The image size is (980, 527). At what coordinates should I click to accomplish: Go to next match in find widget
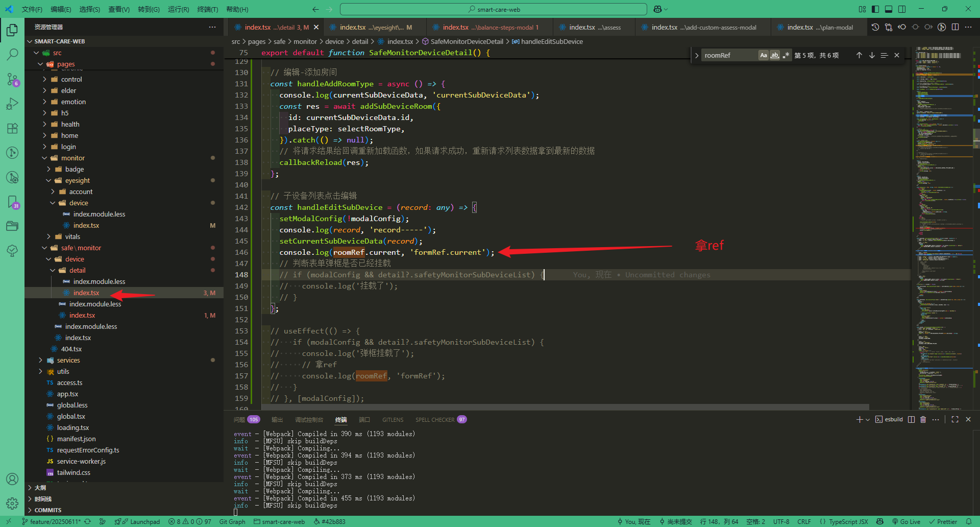tap(871, 55)
